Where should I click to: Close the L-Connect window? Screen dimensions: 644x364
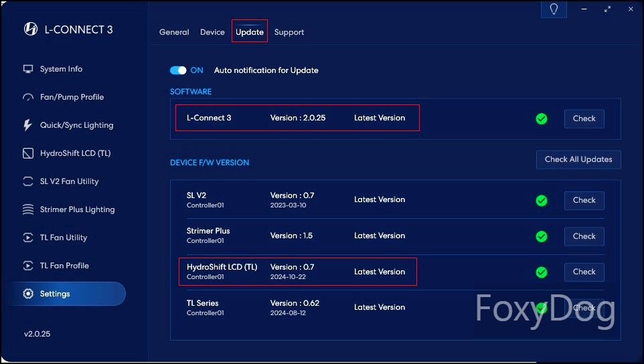(x=631, y=9)
